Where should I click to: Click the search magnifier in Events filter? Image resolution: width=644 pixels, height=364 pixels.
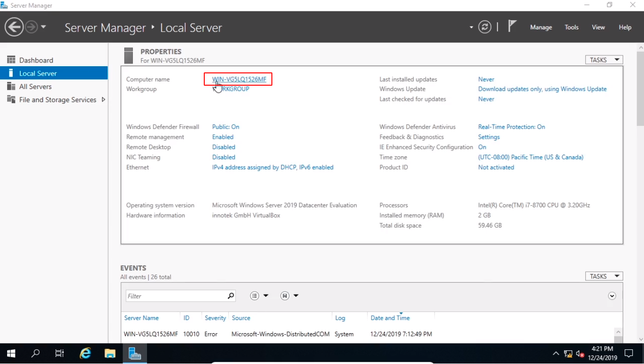tap(231, 296)
